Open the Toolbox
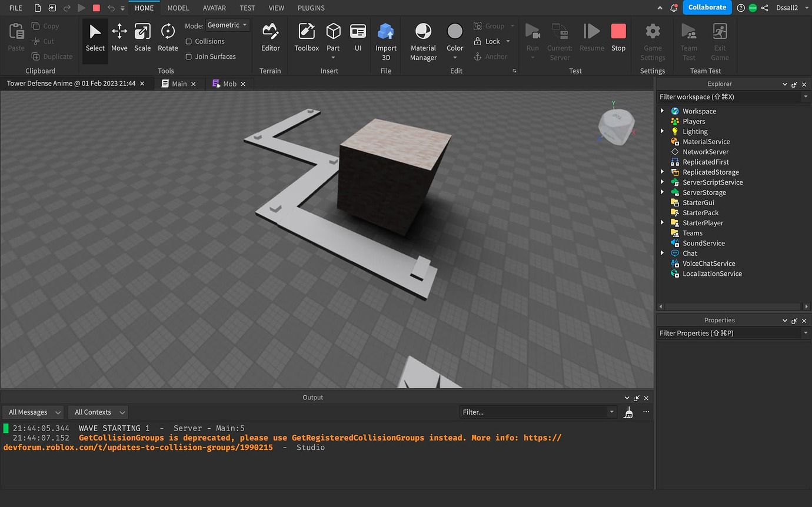Viewport: 812px width, 507px height. point(306,36)
